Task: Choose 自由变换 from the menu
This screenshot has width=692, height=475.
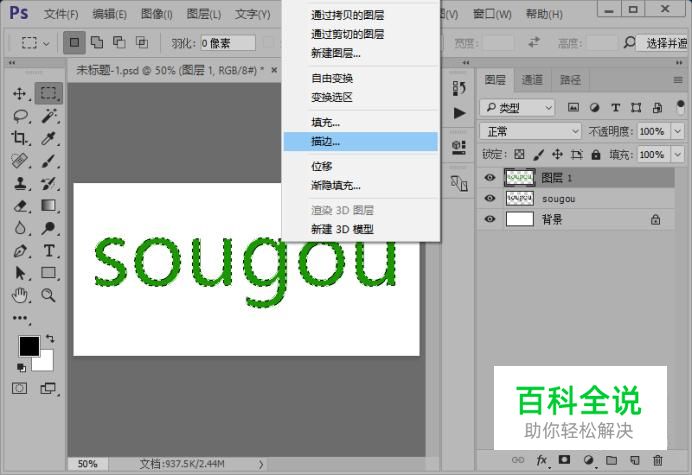Action: 361,79
